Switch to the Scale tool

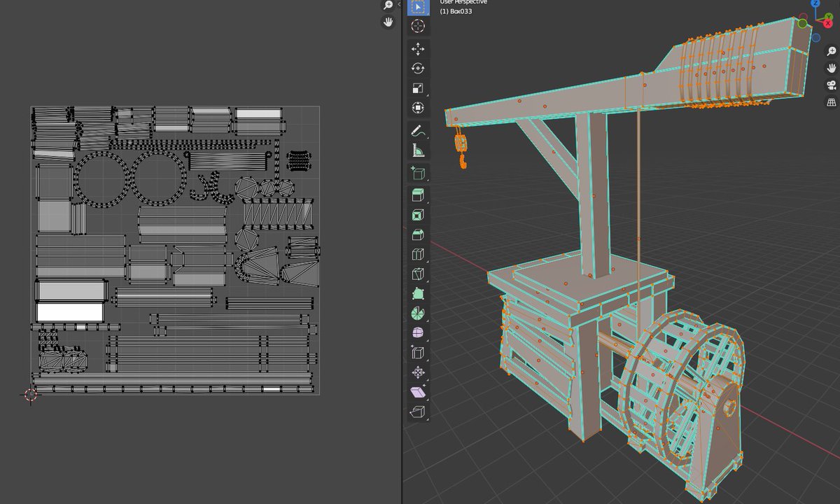tap(418, 88)
